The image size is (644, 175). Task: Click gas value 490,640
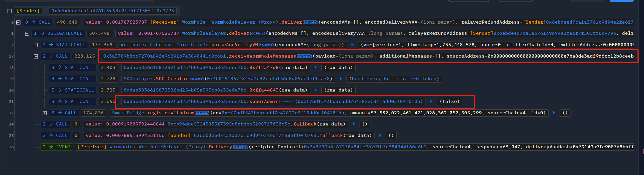click(x=67, y=22)
